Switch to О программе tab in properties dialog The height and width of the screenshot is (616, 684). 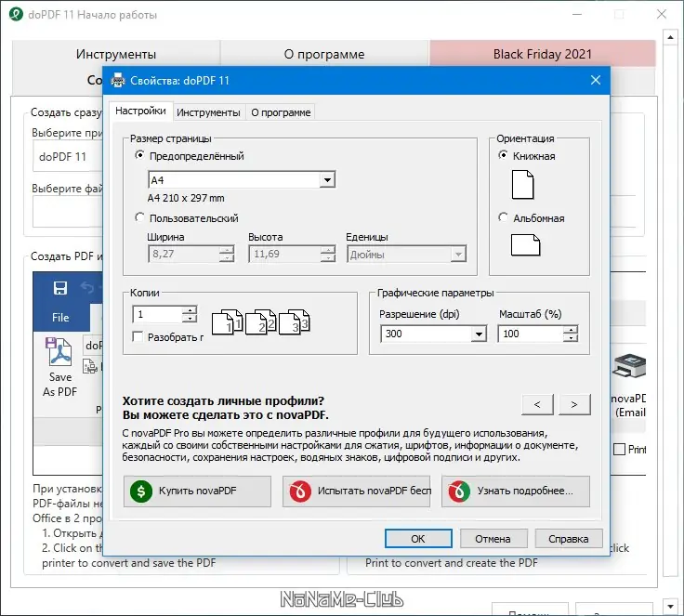[x=281, y=112]
